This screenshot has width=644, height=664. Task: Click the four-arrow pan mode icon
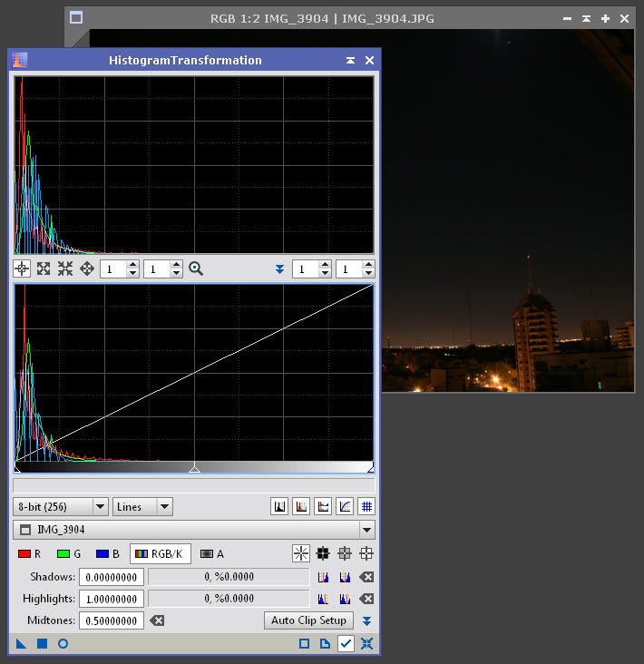(x=87, y=269)
